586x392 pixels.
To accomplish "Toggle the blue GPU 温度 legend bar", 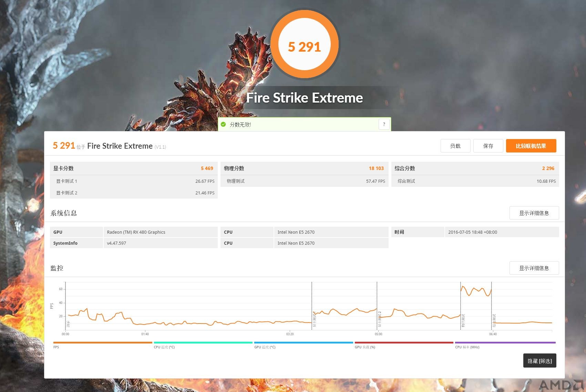I will [304, 342].
